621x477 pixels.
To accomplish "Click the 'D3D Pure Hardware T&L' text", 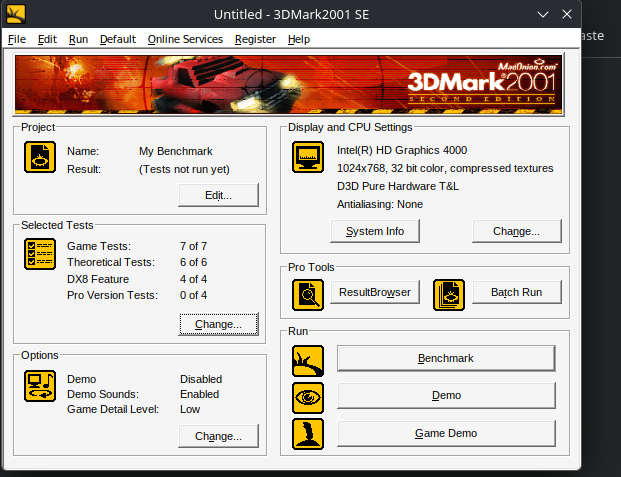I will point(398,186).
